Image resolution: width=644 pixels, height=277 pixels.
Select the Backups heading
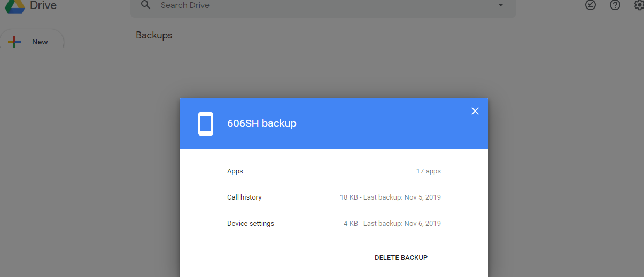point(154,35)
